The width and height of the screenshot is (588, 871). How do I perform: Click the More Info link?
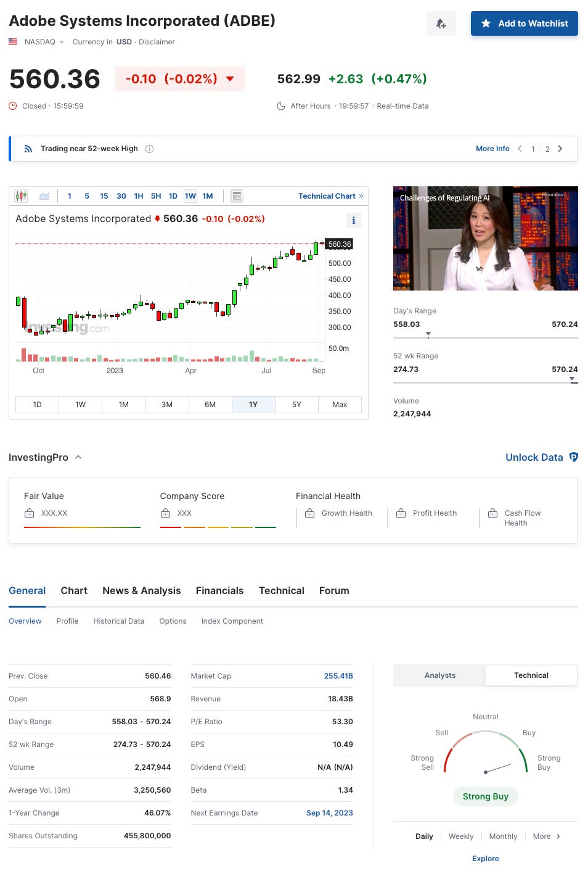492,149
